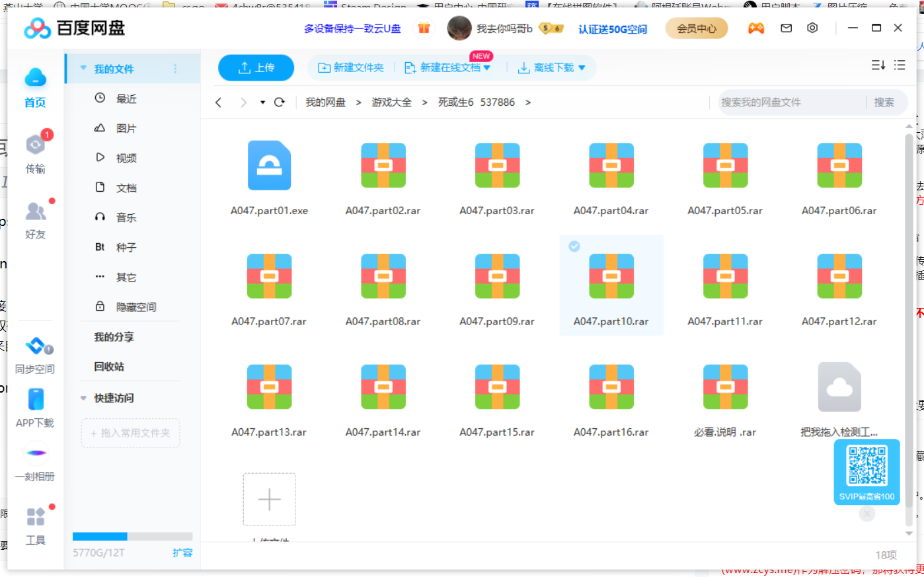The height and width of the screenshot is (577, 924).
Task: Uncheck the A047.part10.rar selection checkmark
Action: point(574,247)
